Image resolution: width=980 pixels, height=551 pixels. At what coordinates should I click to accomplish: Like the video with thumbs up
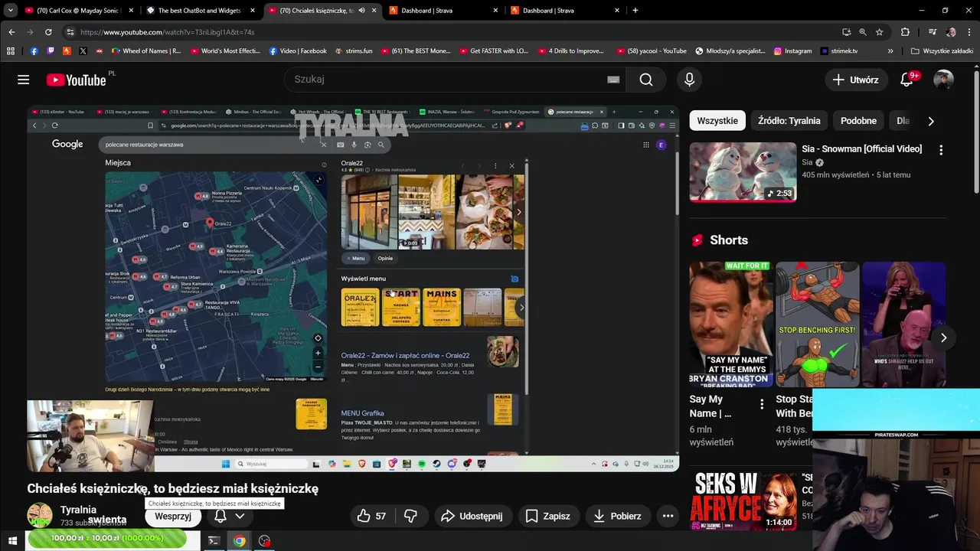[371, 516]
